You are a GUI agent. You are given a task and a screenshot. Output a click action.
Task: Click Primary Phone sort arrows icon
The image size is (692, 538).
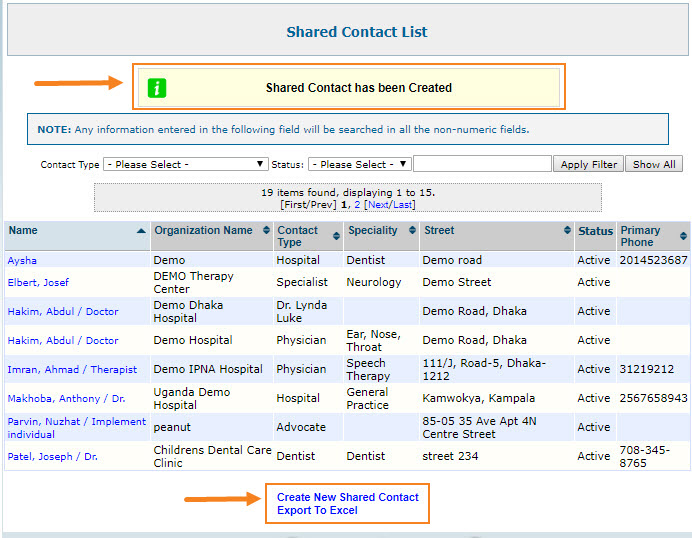683,236
